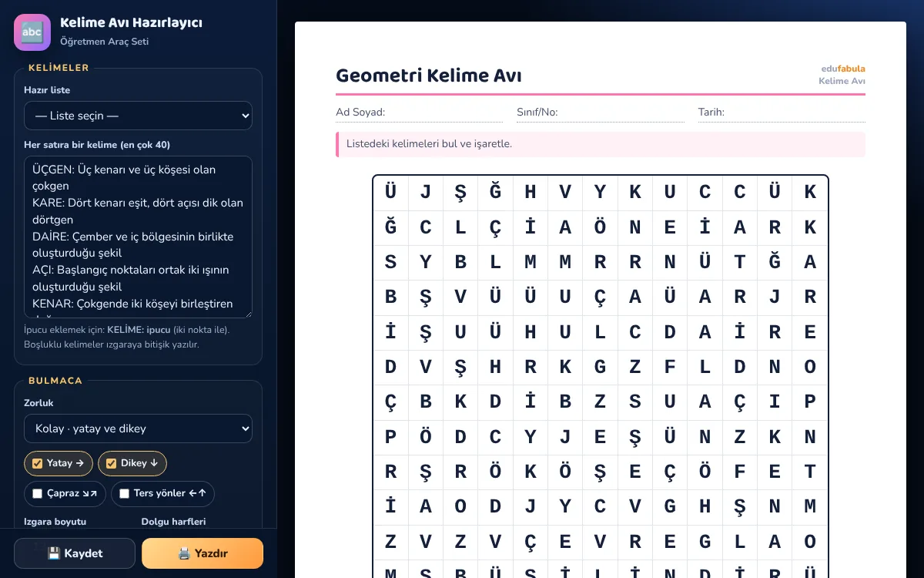The image size is (924, 578).
Task: Click the Sınıf/No field on worksheet
Action: [x=600, y=113]
